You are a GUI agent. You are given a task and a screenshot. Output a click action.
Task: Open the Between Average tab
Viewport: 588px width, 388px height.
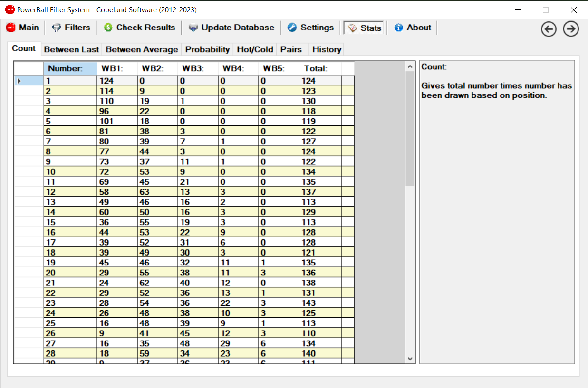(142, 49)
